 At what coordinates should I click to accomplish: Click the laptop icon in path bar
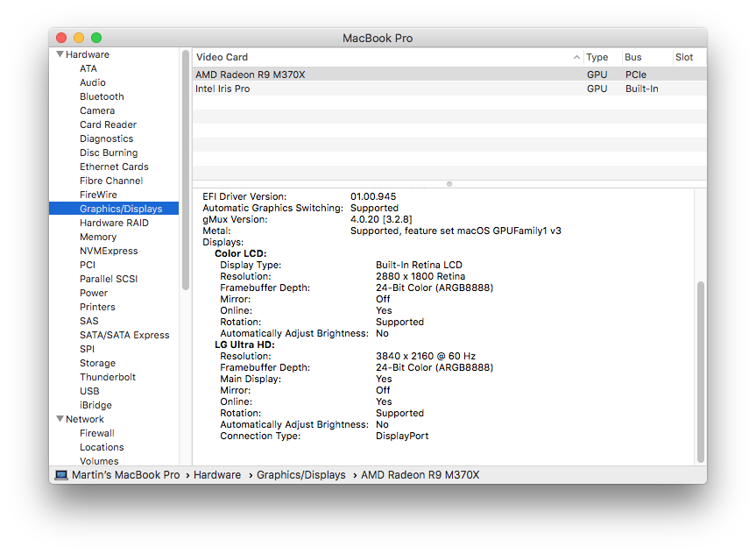coord(61,475)
